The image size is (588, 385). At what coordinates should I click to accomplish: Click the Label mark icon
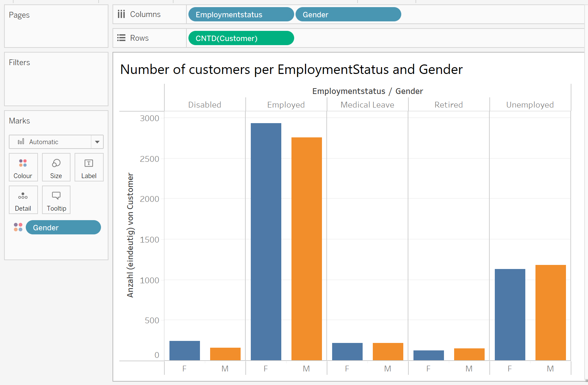click(x=89, y=167)
